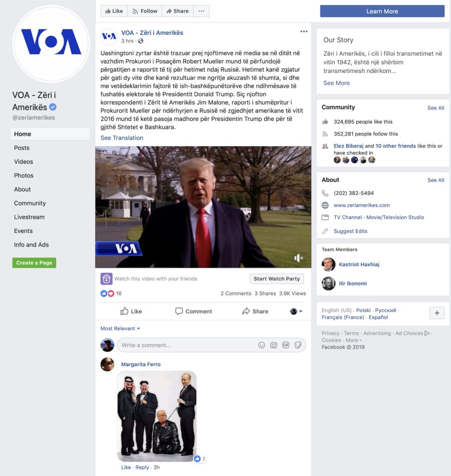Image resolution: width=451 pixels, height=476 pixels.
Task: Attach a photo with the camera icon
Action: pos(274,345)
